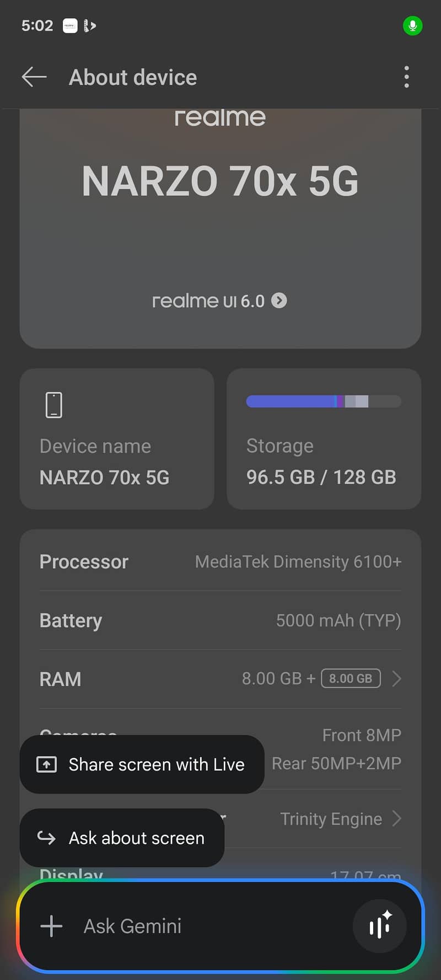Tap the Ask about screen arrow icon
441x980 pixels.
46,838
